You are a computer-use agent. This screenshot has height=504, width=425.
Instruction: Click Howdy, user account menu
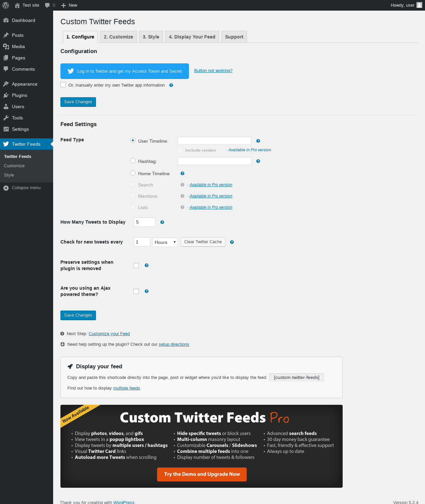coord(406,5)
